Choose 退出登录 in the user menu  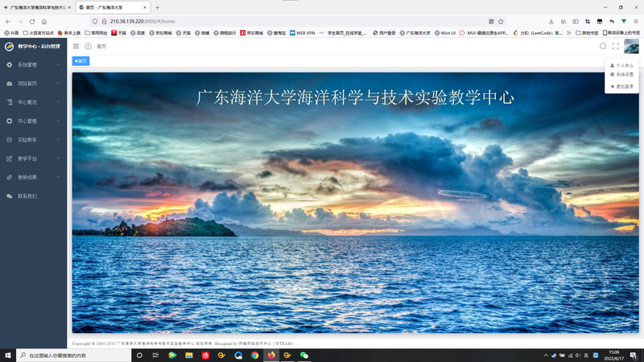pos(621,87)
